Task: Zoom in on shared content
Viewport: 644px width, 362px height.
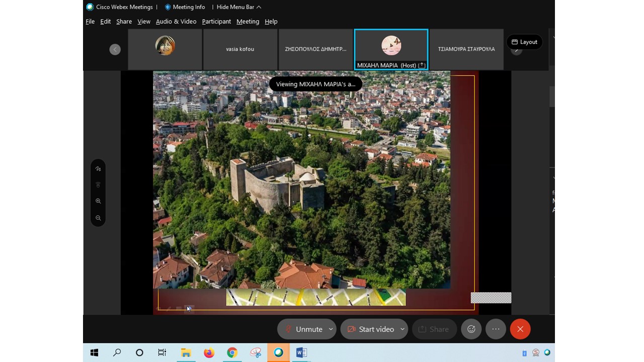Action: tap(98, 201)
